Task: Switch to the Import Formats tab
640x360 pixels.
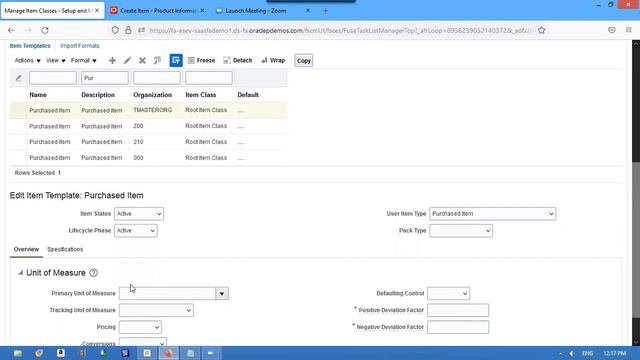Action: click(80, 46)
